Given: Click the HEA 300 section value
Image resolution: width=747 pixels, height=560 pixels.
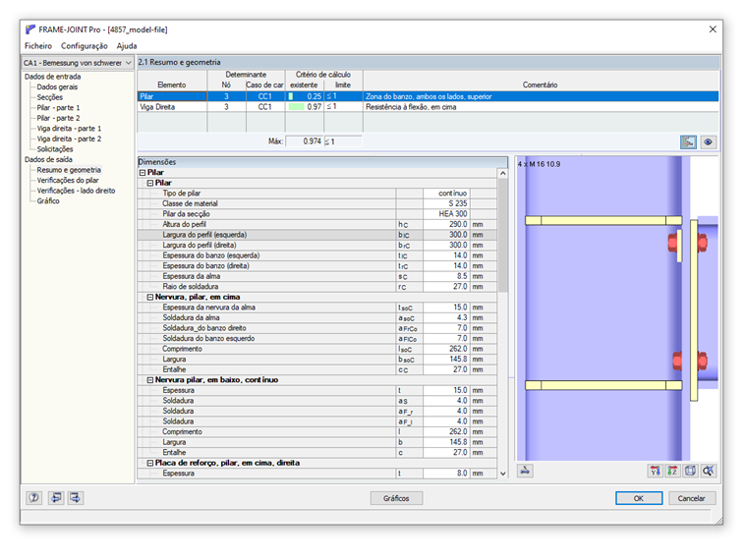Looking at the screenshot, I should click(446, 214).
